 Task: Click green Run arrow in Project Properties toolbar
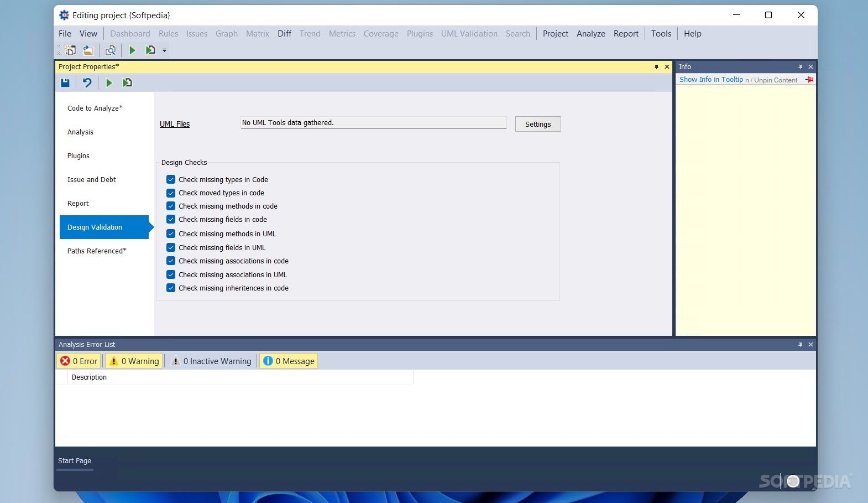[x=109, y=82]
